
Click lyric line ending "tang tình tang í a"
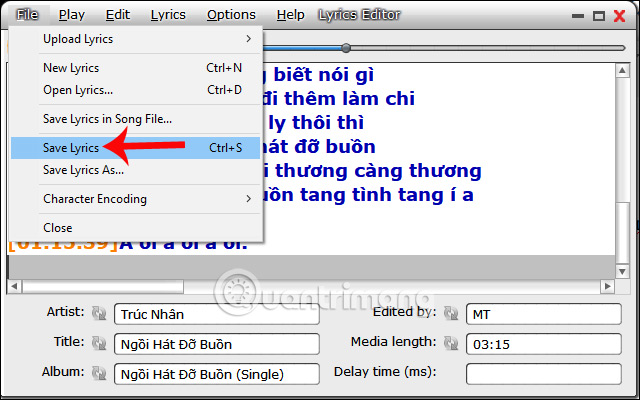368,195
